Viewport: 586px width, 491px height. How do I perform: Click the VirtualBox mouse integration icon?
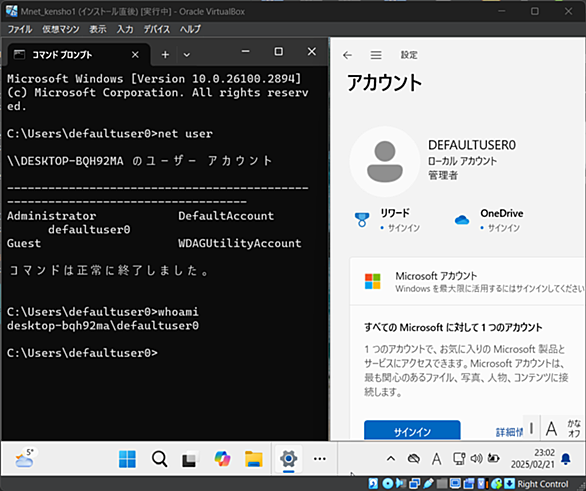(496, 484)
